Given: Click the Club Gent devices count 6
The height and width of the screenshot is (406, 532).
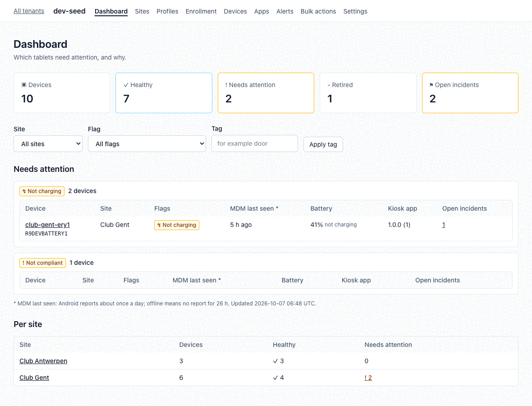Looking at the screenshot, I should tap(181, 378).
